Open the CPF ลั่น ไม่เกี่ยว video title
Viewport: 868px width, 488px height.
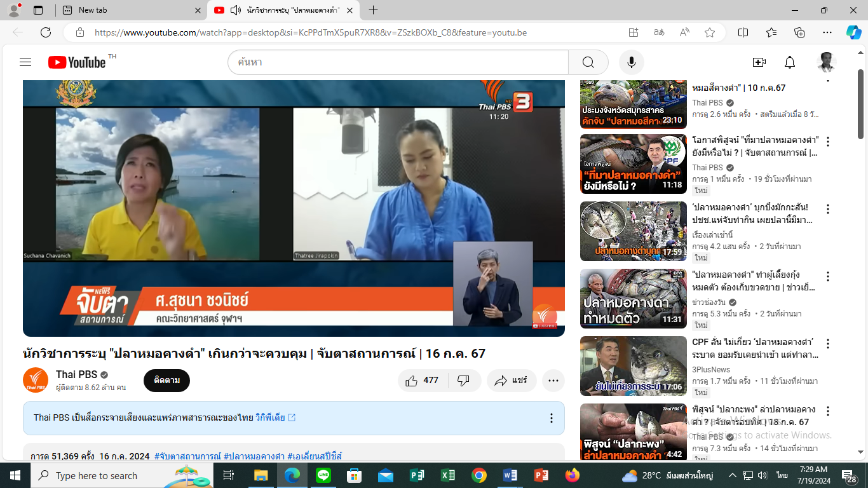(x=755, y=348)
